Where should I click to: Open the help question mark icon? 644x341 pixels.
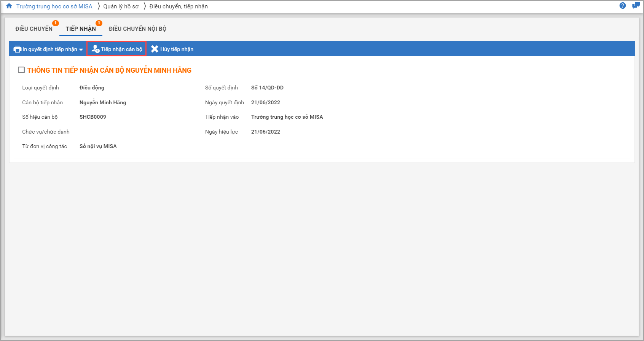[x=623, y=6]
